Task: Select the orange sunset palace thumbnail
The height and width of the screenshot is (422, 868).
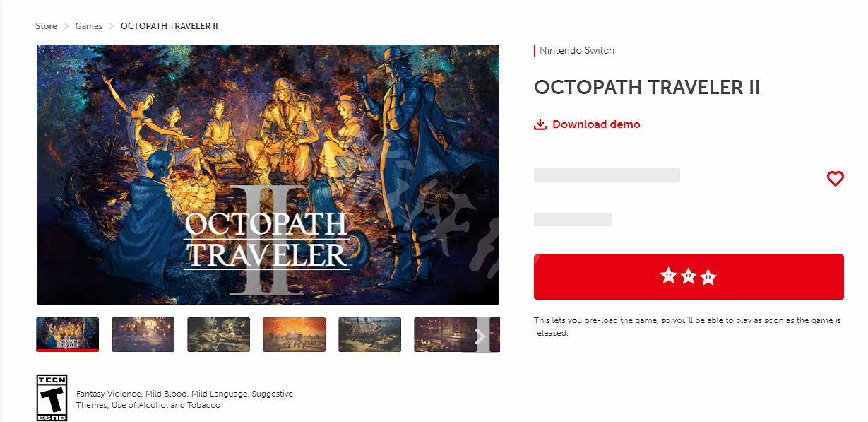Action: [x=294, y=334]
